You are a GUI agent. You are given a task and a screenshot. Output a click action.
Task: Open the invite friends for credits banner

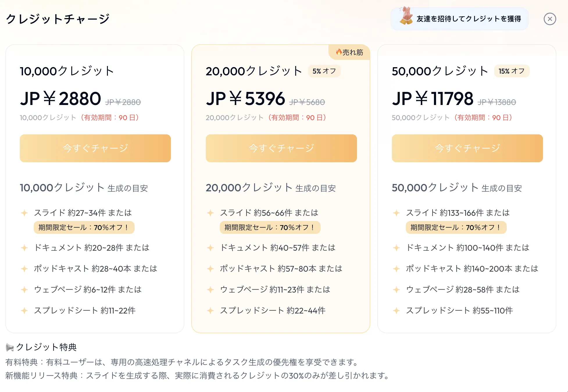pos(460,19)
